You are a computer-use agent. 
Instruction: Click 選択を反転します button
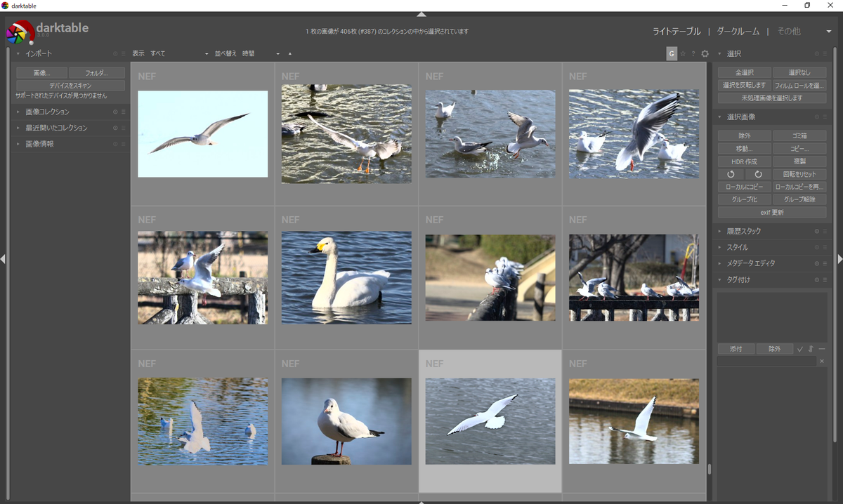coord(745,85)
